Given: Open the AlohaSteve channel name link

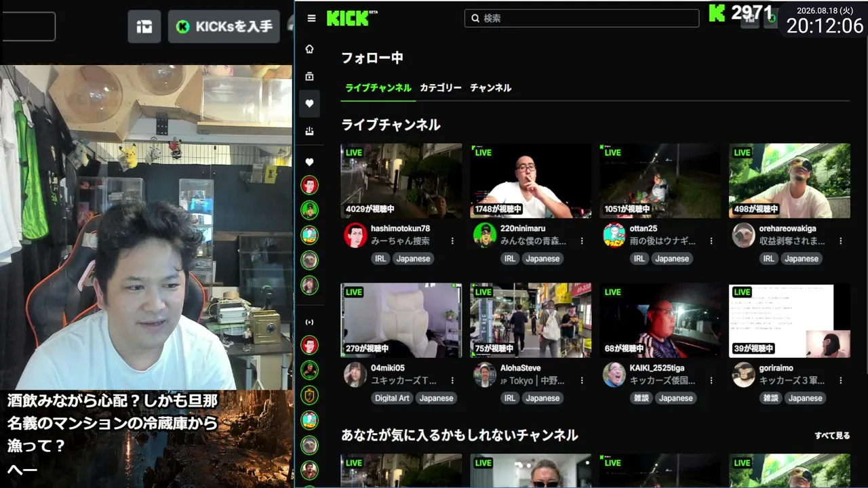Looking at the screenshot, I should coord(521,368).
